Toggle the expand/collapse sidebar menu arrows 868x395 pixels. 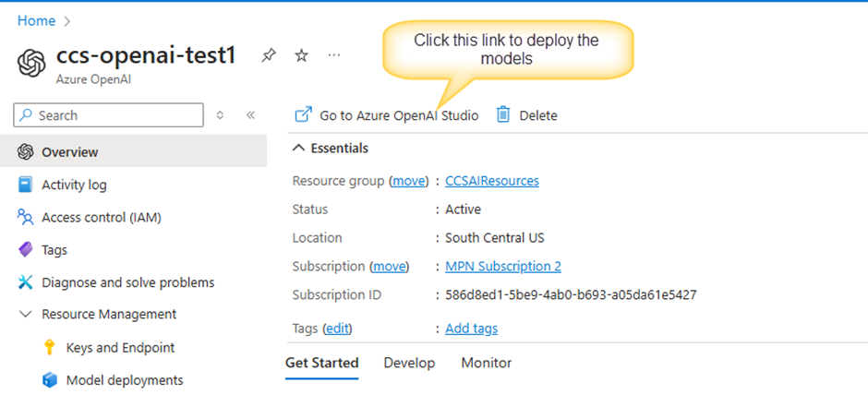220,115
